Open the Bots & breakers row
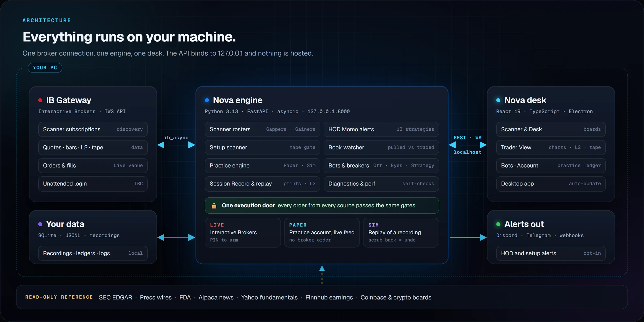This screenshot has height=322, width=644. (x=381, y=166)
